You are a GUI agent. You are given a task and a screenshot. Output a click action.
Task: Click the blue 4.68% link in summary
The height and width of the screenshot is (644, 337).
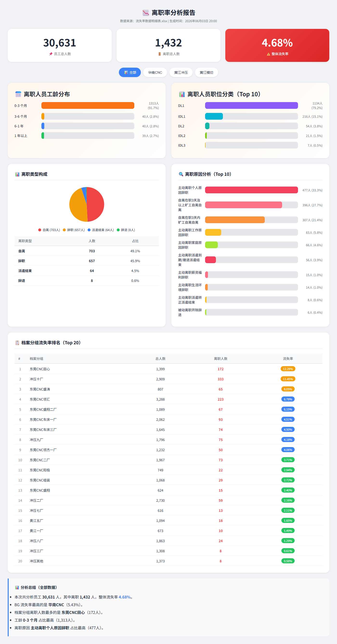[125, 597]
